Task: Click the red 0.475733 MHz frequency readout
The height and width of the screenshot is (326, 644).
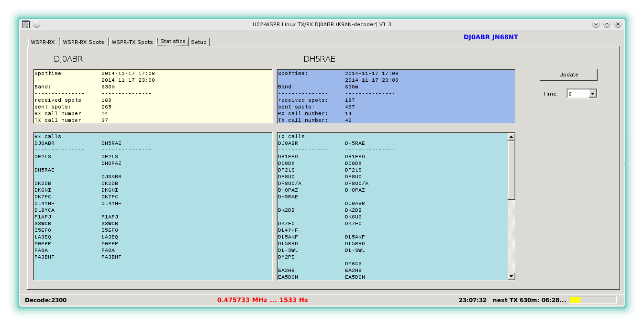Action: (x=262, y=300)
